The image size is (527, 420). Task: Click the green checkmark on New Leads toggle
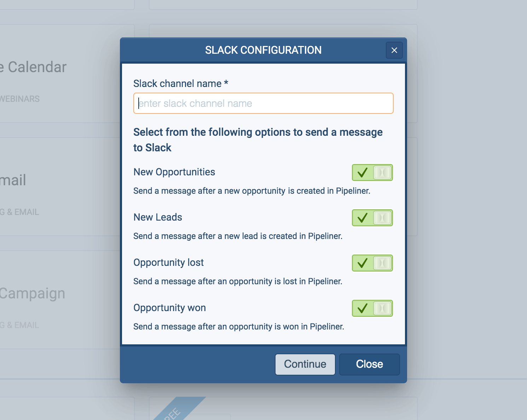pos(362,218)
